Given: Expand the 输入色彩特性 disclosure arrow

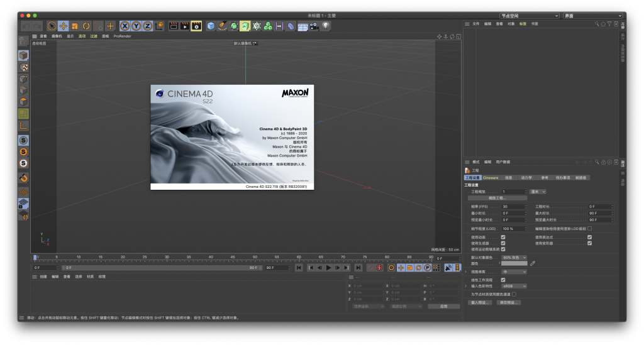Looking at the screenshot, I should point(466,286).
